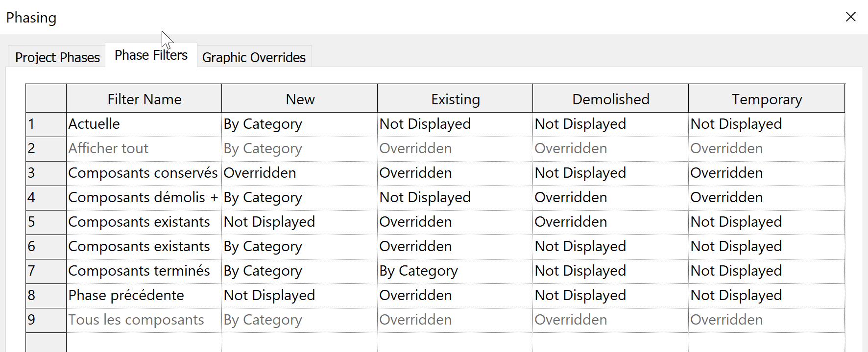The image size is (868, 352).
Task: Click the Filter Name column header
Action: [143, 98]
